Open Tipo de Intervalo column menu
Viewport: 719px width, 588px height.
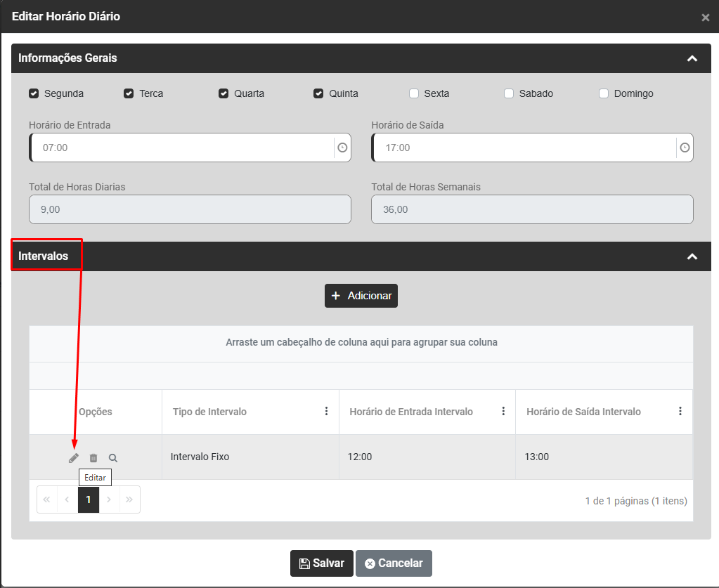click(x=326, y=412)
